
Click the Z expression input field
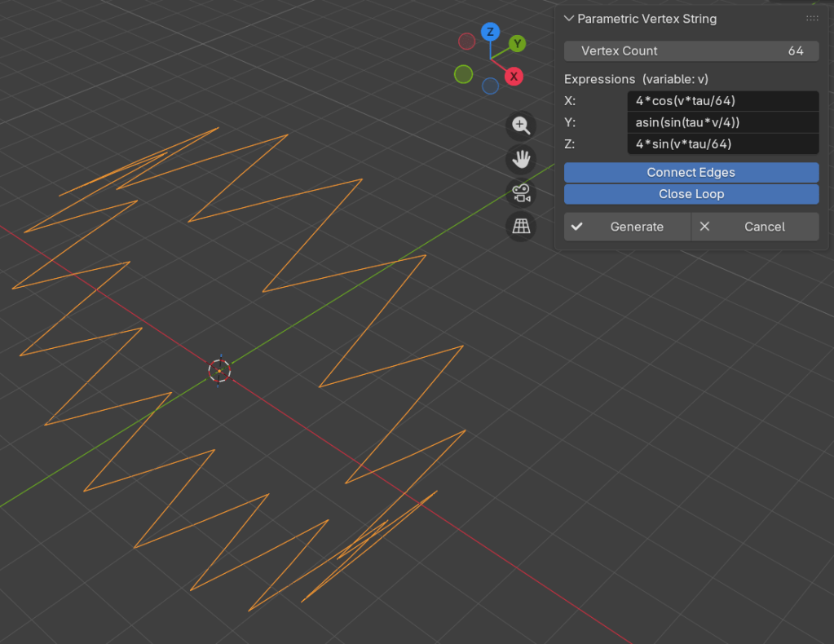point(723,144)
